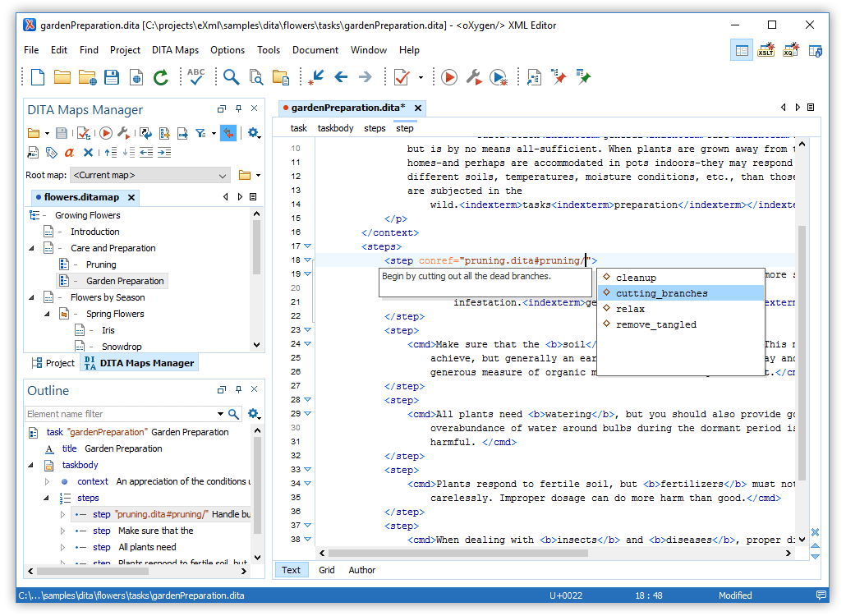Start debugging the scenario with blue play-bug icon
Image resolution: width=846 pixels, height=616 pixels.
499,78
